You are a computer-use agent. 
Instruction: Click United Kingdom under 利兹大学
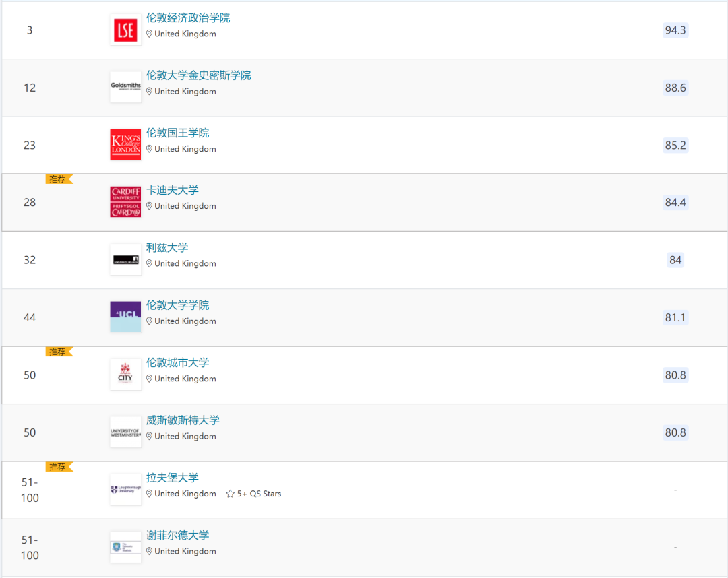point(185,263)
